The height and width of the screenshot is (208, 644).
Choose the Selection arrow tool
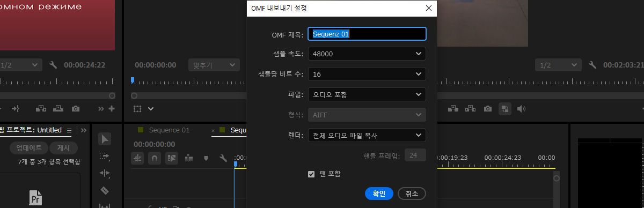(x=105, y=139)
